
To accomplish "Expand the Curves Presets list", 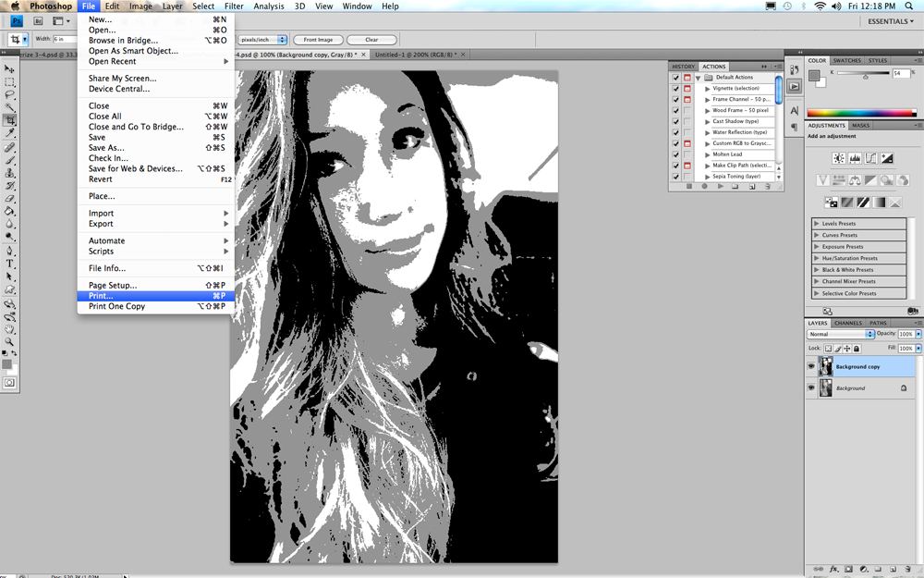I will tap(816, 235).
